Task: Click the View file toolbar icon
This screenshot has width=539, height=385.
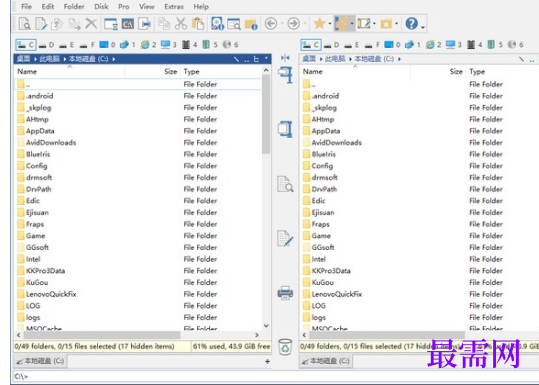Action: [25, 24]
